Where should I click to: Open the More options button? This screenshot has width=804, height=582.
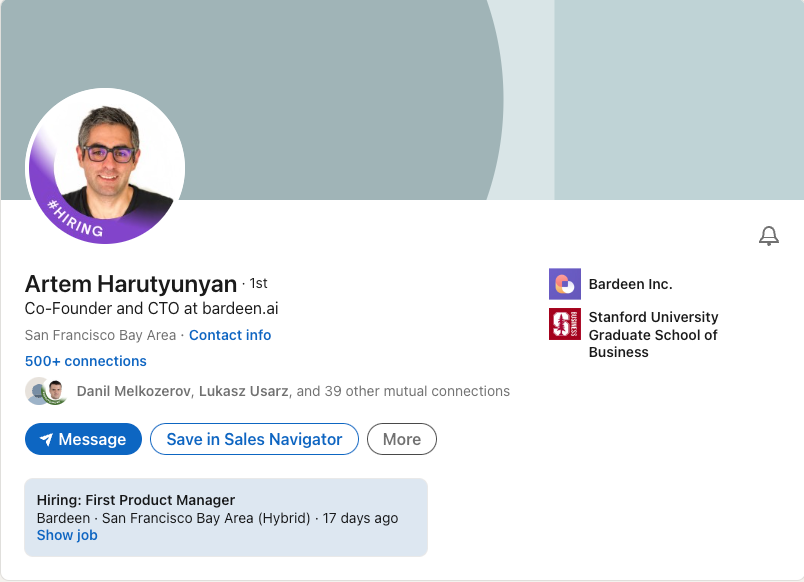click(402, 439)
